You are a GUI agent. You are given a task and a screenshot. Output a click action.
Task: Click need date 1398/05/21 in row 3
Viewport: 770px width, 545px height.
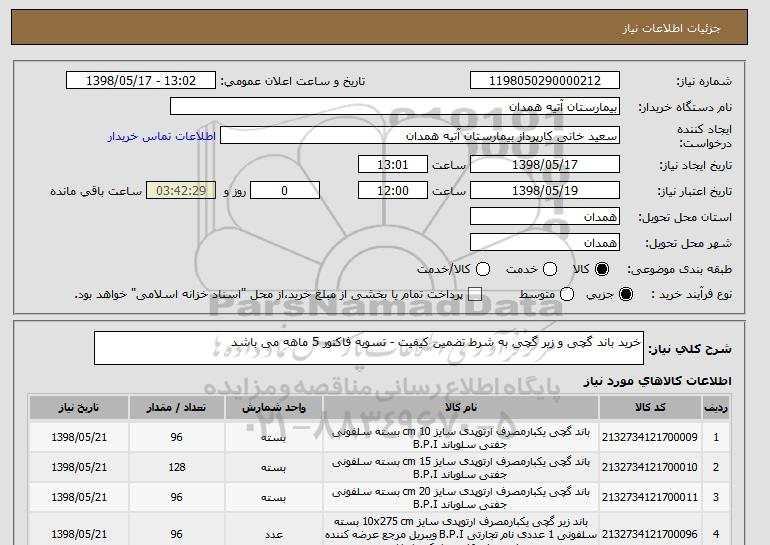pos(79,497)
